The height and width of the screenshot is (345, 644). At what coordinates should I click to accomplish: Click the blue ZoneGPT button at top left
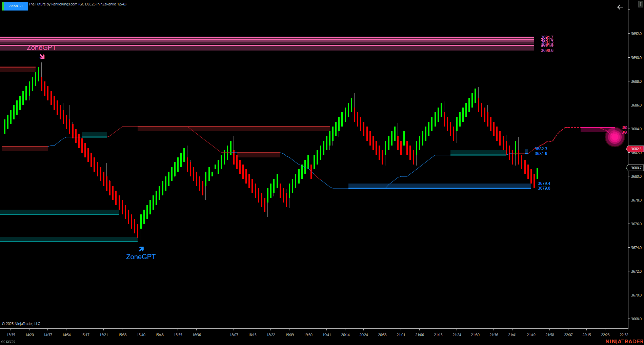point(16,6)
